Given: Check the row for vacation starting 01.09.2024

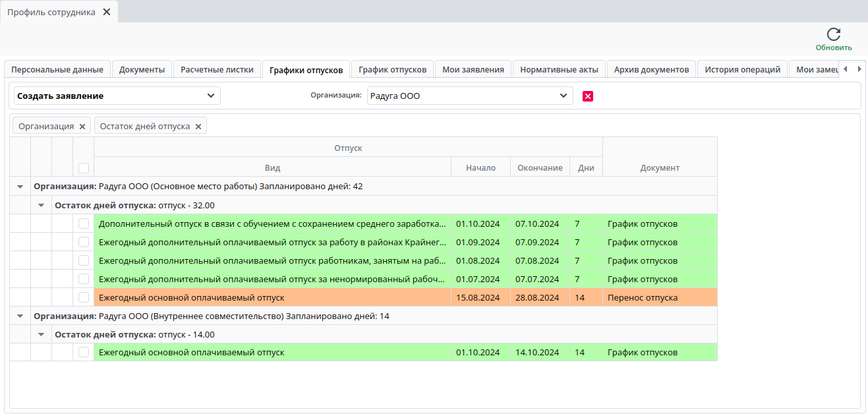Looking at the screenshot, I should (84, 242).
